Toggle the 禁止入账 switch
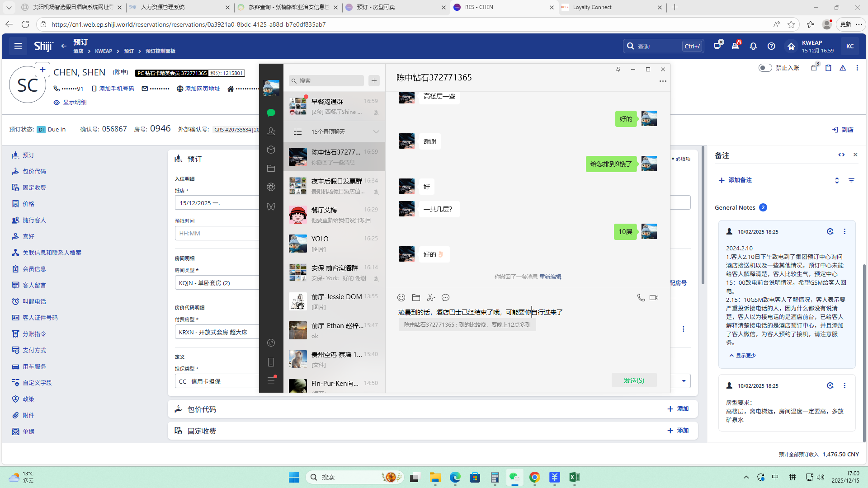 [765, 68]
